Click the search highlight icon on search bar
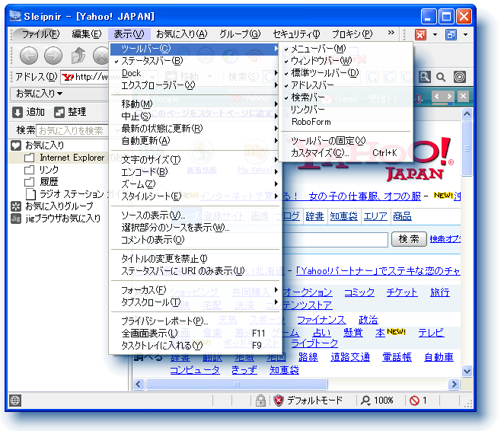 (424, 77)
